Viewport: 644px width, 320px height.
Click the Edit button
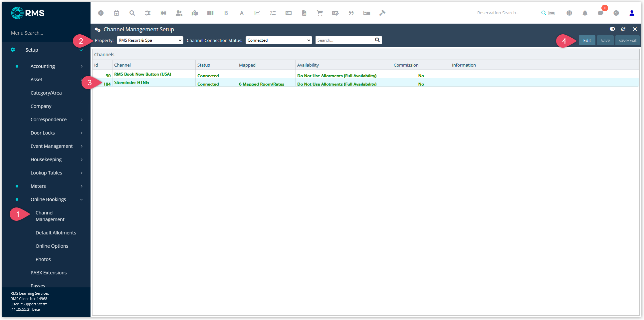click(x=587, y=40)
